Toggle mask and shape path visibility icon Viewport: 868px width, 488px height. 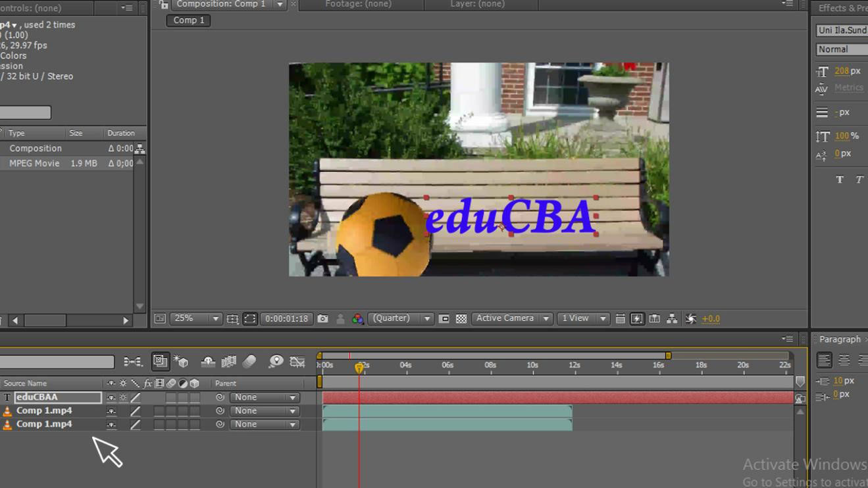[x=250, y=318]
